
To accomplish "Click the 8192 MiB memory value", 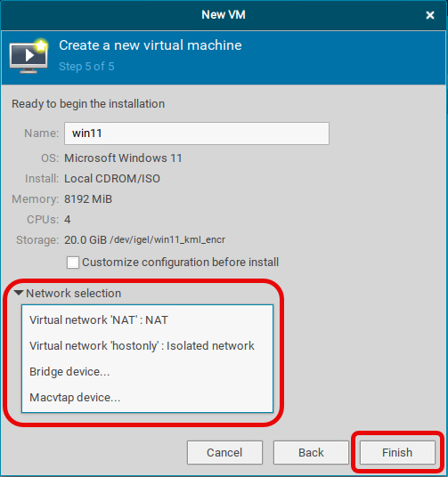I will pos(88,199).
